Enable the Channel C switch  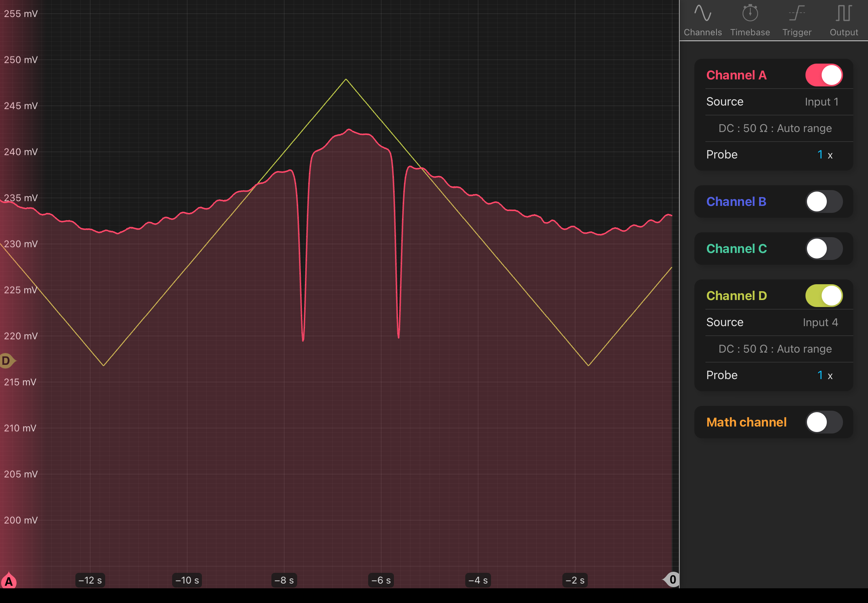[823, 249]
